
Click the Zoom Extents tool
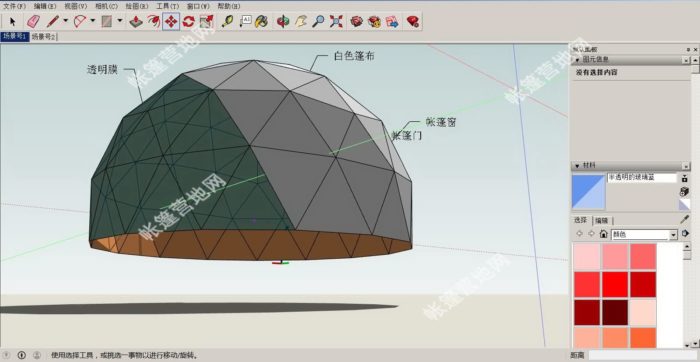click(x=336, y=21)
